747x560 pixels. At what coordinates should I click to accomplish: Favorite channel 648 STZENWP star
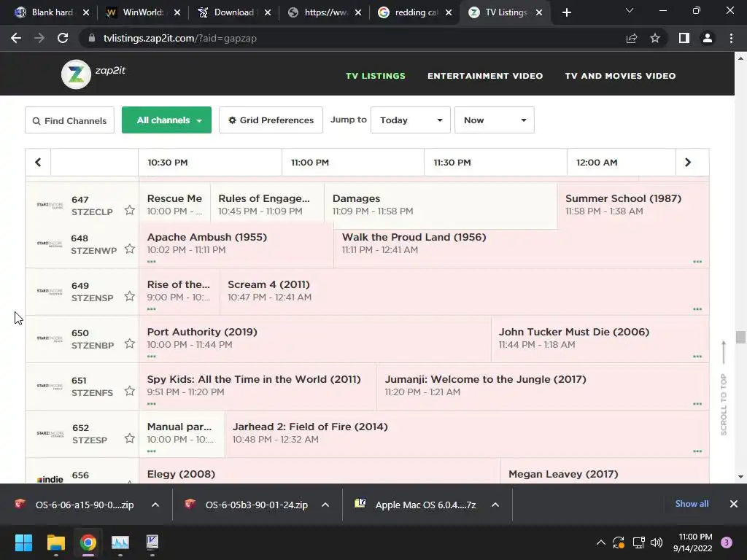(x=130, y=249)
